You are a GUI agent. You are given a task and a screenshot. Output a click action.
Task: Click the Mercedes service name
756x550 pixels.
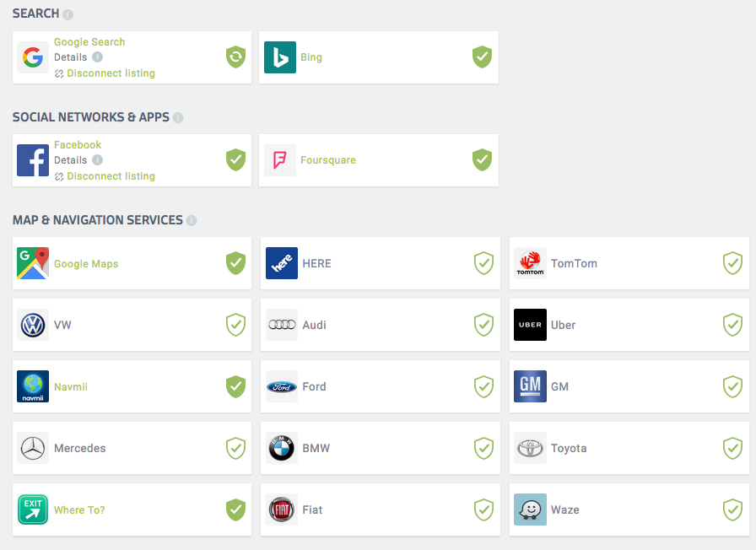tap(79, 448)
